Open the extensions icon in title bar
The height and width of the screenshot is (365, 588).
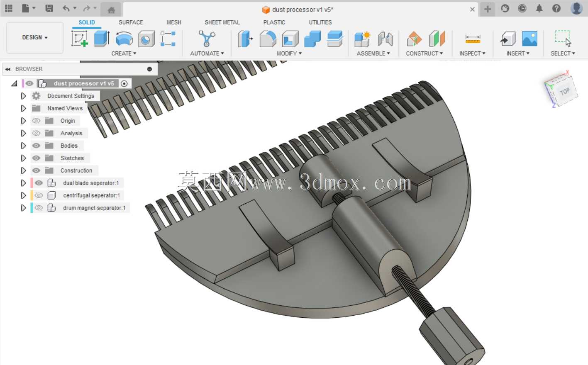[x=505, y=8]
